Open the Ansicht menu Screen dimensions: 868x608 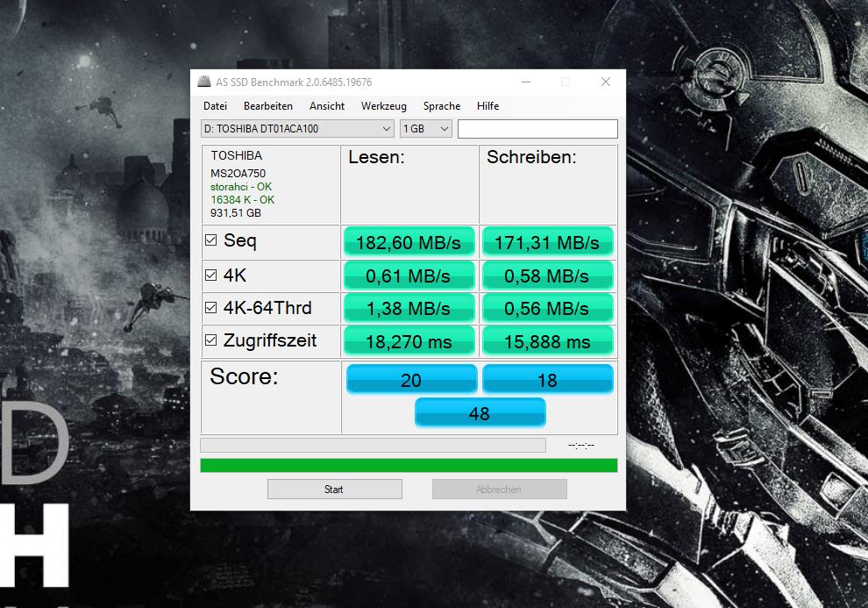pos(327,106)
